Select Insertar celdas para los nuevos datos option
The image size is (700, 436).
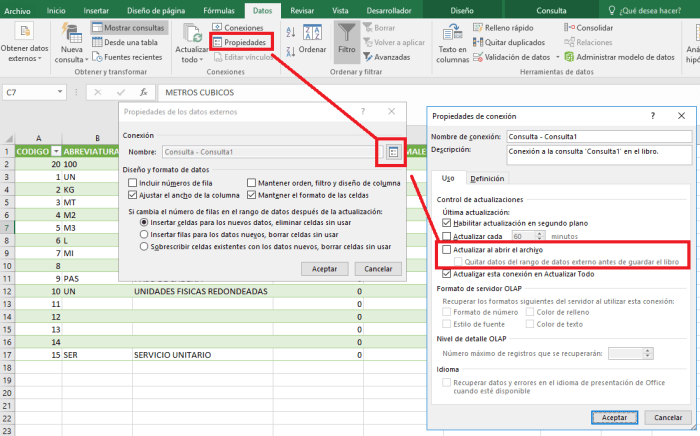[x=144, y=222]
